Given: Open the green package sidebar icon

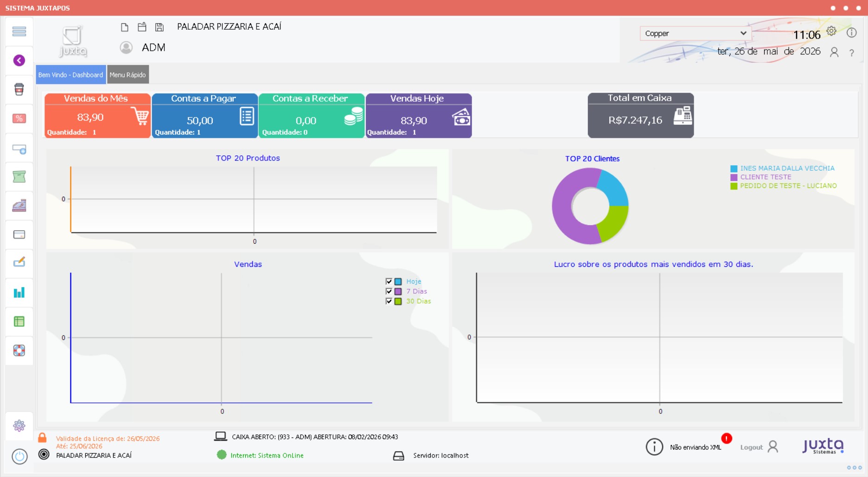Looking at the screenshot, I should (x=19, y=177).
